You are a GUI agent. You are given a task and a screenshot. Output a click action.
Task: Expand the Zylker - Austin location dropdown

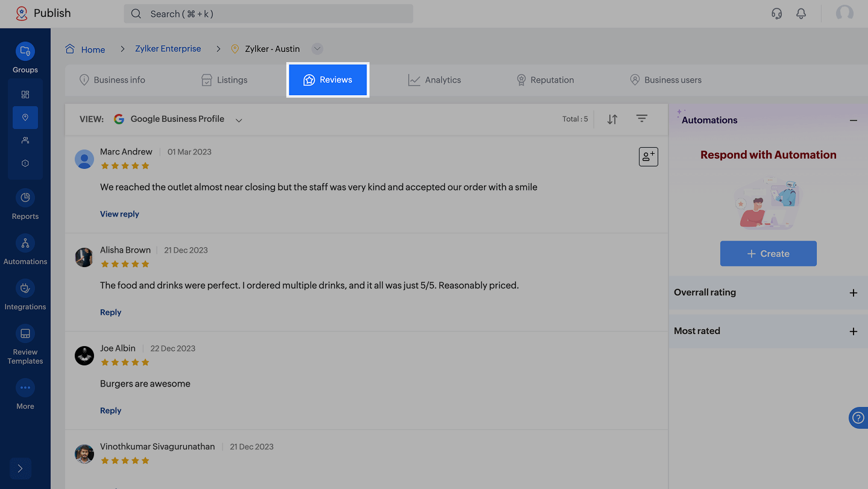318,49
